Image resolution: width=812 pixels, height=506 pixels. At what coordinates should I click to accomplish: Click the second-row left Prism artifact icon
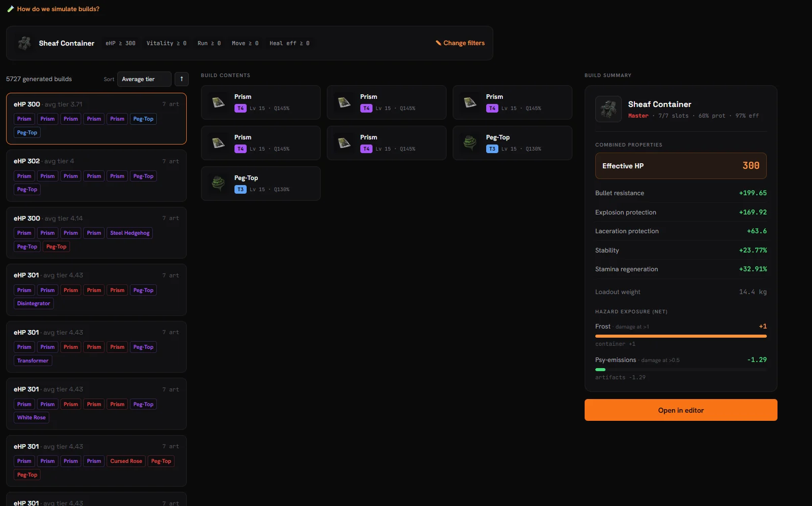[x=219, y=143]
